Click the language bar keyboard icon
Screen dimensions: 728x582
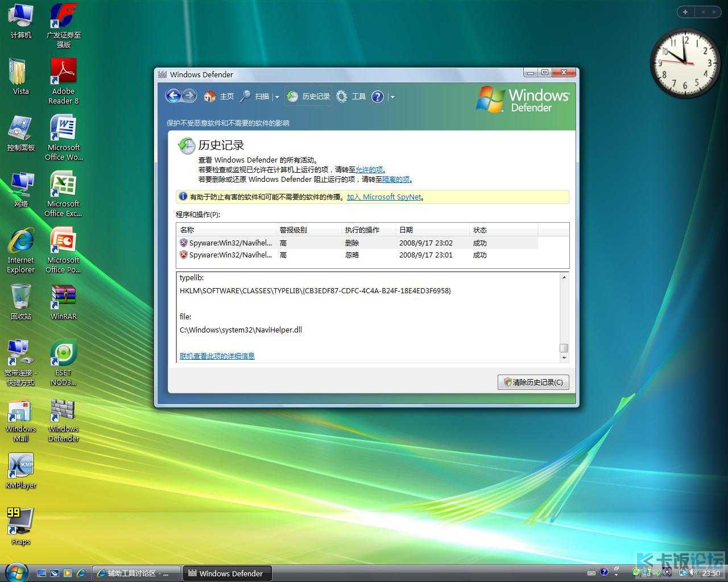[591, 573]
